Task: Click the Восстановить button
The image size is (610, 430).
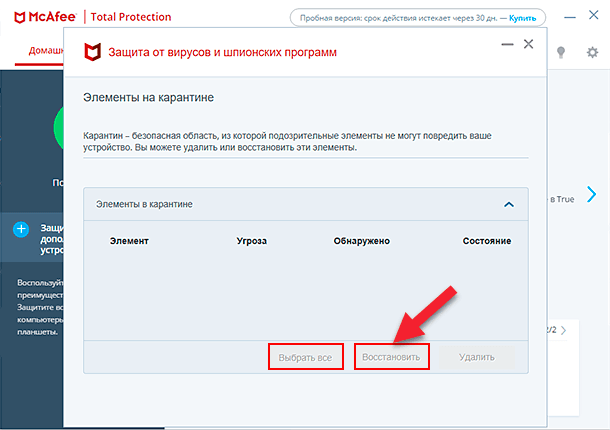Action: pos(391,356)
